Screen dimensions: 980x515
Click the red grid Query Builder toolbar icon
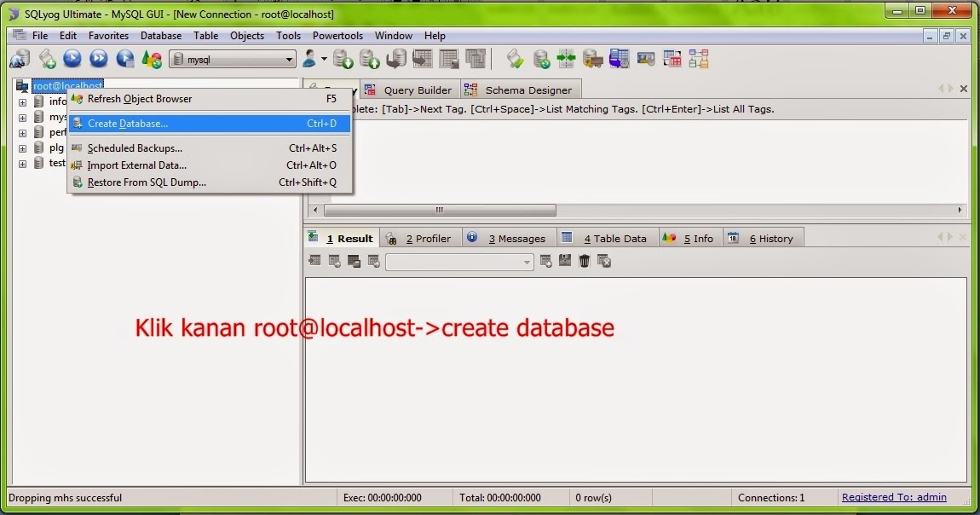672,59
